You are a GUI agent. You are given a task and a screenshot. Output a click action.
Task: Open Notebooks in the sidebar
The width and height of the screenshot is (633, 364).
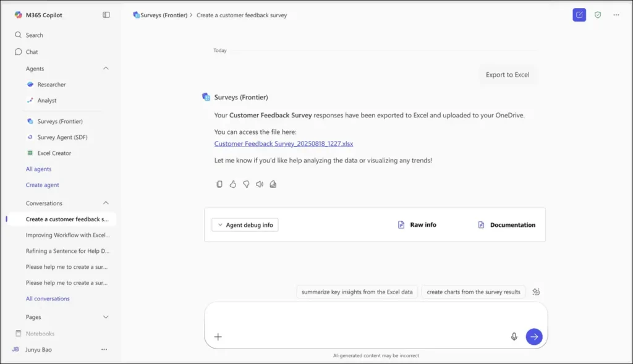coord(35,334)
